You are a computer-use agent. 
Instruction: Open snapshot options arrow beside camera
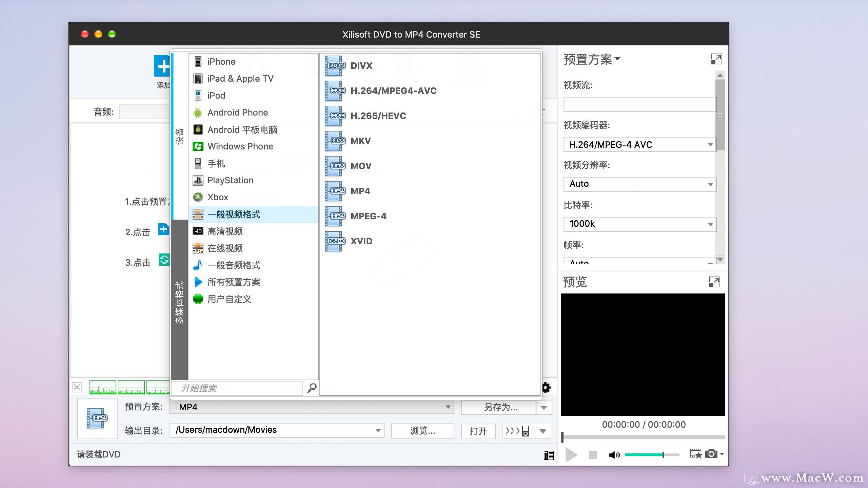pos(722,454)
